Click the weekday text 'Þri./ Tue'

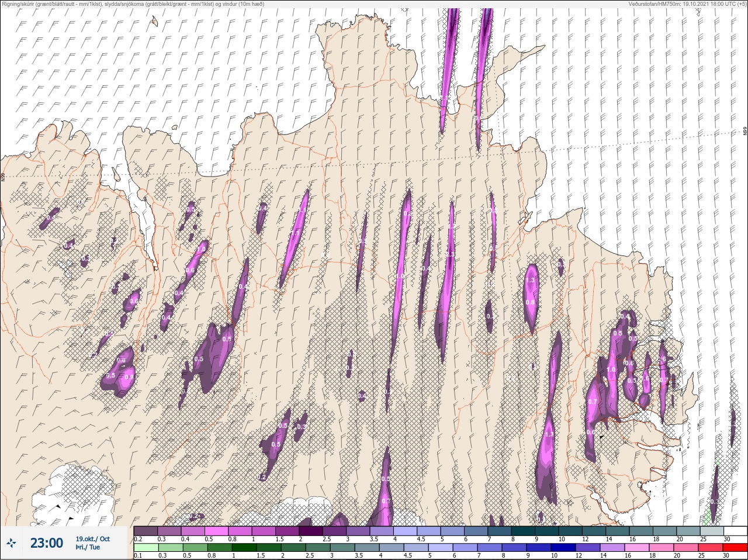88,548
